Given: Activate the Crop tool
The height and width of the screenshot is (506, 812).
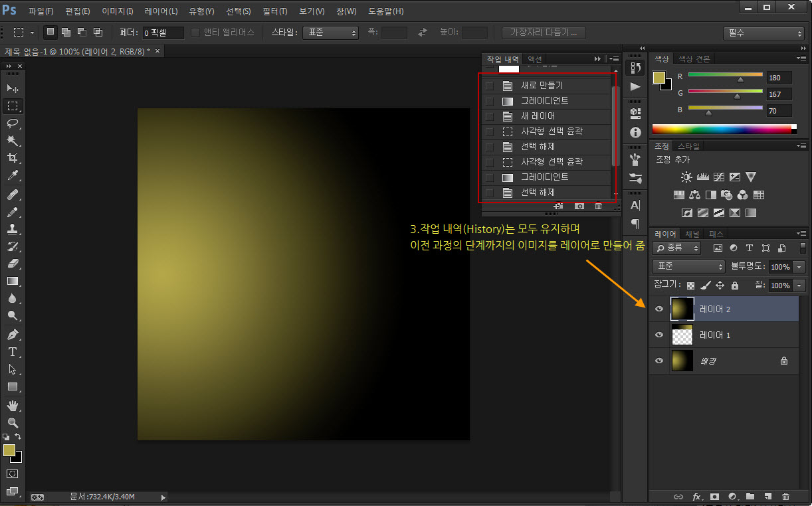Looking at the screenshot, I should pos(13,158).
